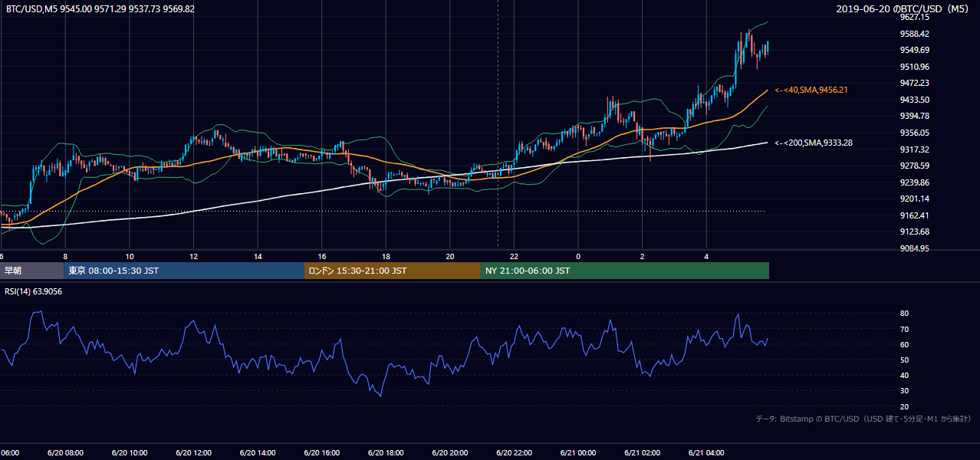Click the BTC/USD,M5 symbol header text

pyautogui.click(x=100, y=8)
